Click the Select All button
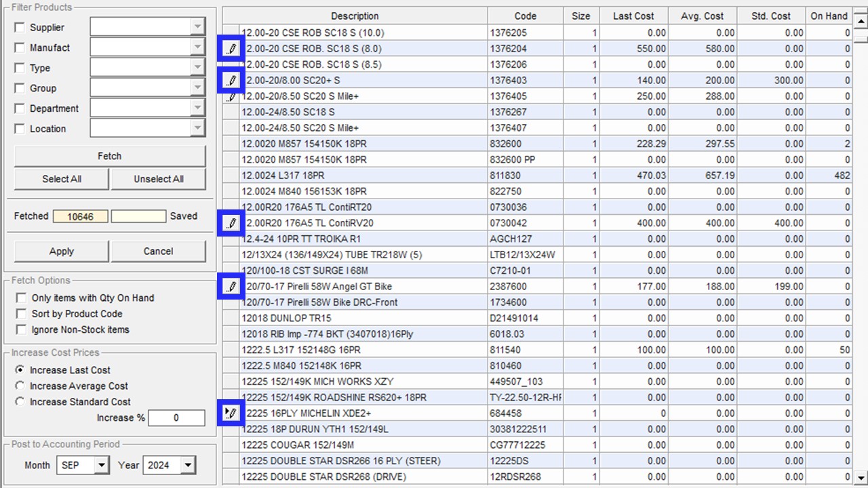The width and height of the screenshot is (868, 488). pos(62,179)
